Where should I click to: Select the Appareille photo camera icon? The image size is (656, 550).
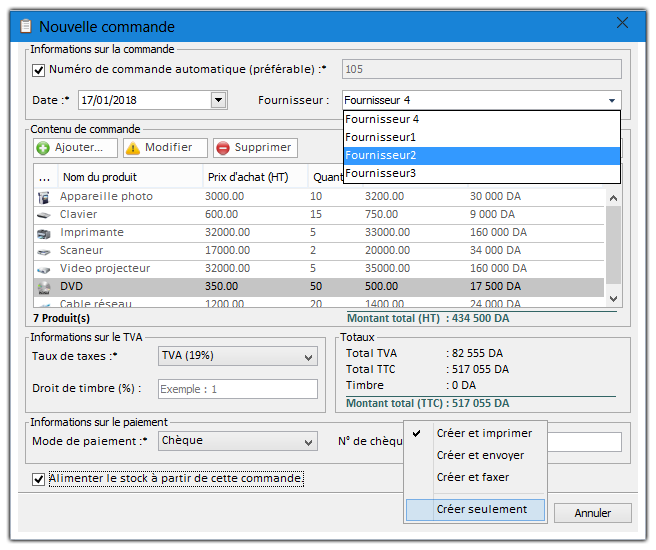coord(44,197)
